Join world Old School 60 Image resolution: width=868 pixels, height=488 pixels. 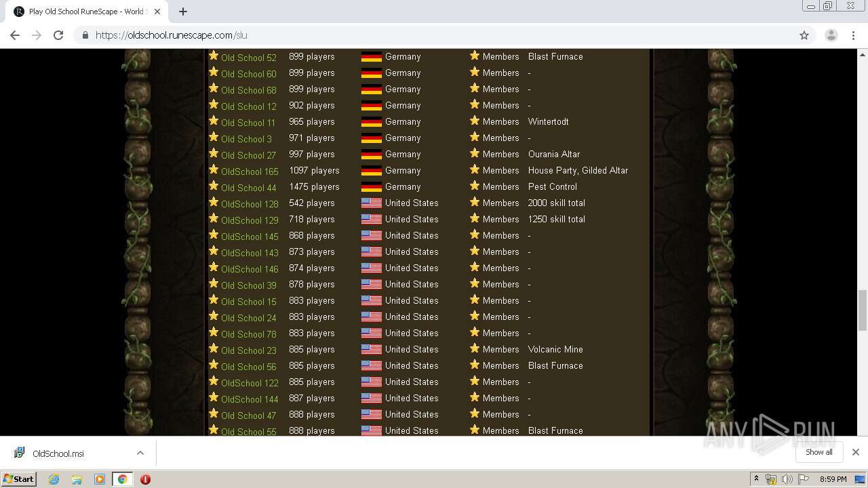coord(248,74)
